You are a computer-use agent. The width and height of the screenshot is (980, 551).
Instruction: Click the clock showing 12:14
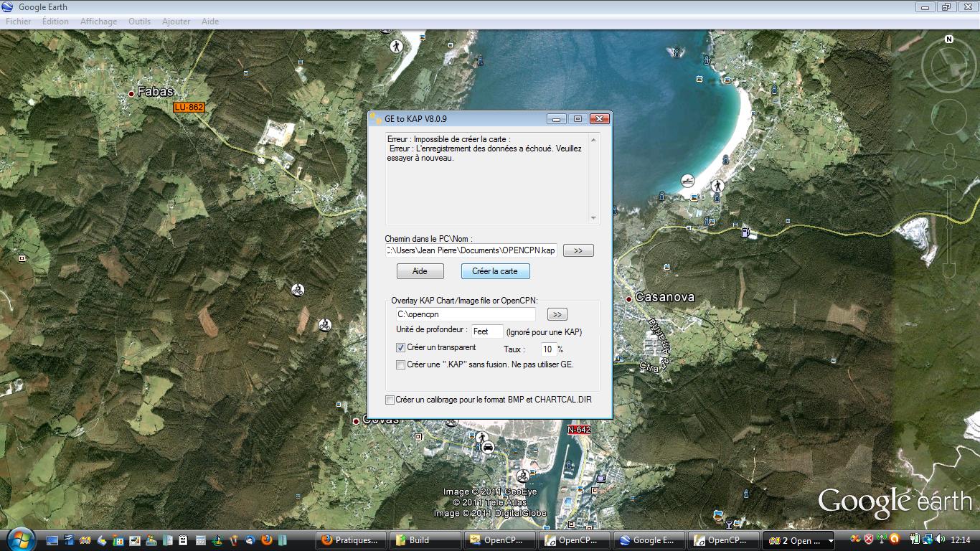click(960, 540)
